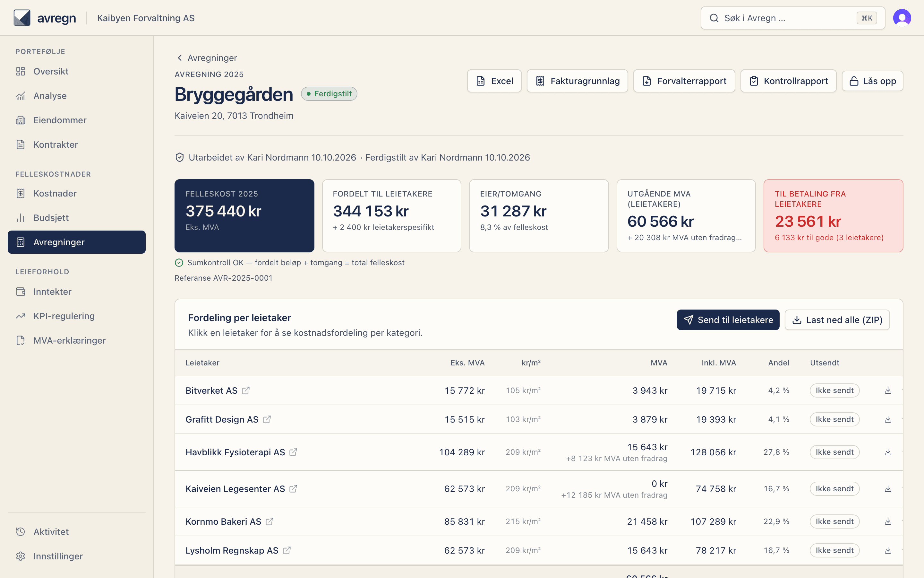The height and width of the screenshot is (578, 924).
Task: Download the Havblikk Fysioterapi AS settlement file
Action: tap(888, 452)
